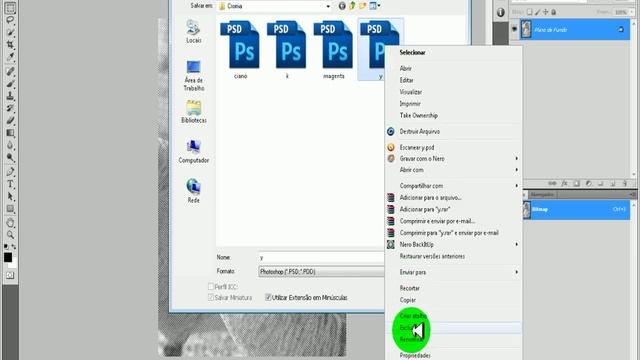Image resolution: width=640 pixels, height=360 pixels.
Task: Choose Take Ownership in context menu
Action: pos(453,116)
